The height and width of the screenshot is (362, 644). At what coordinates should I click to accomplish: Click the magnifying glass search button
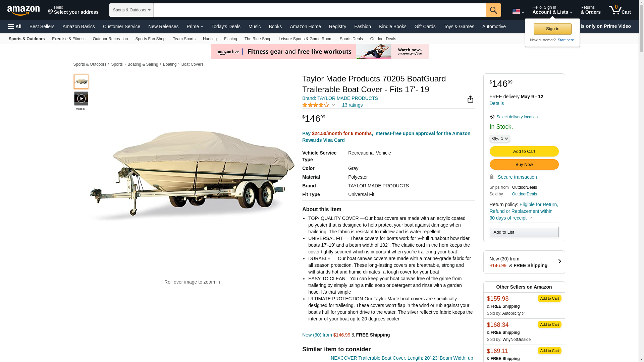click(x=493, y=10)
